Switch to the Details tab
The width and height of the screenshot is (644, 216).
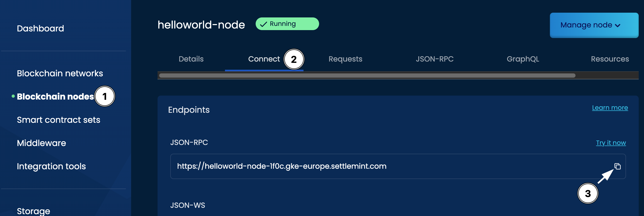[191, 59]
